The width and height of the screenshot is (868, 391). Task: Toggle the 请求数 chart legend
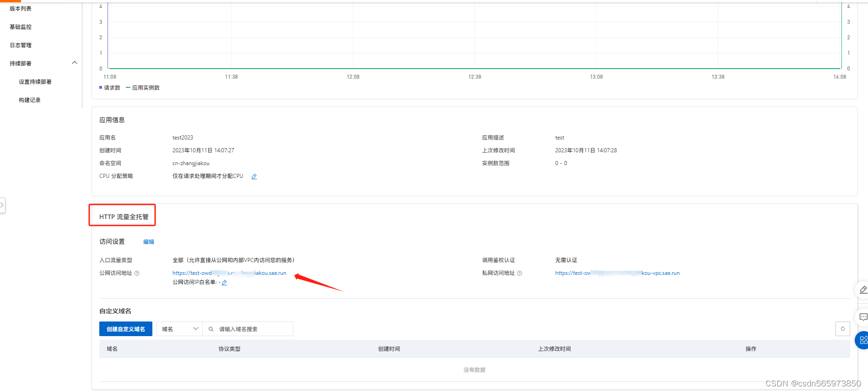click(x=110, y=88)
